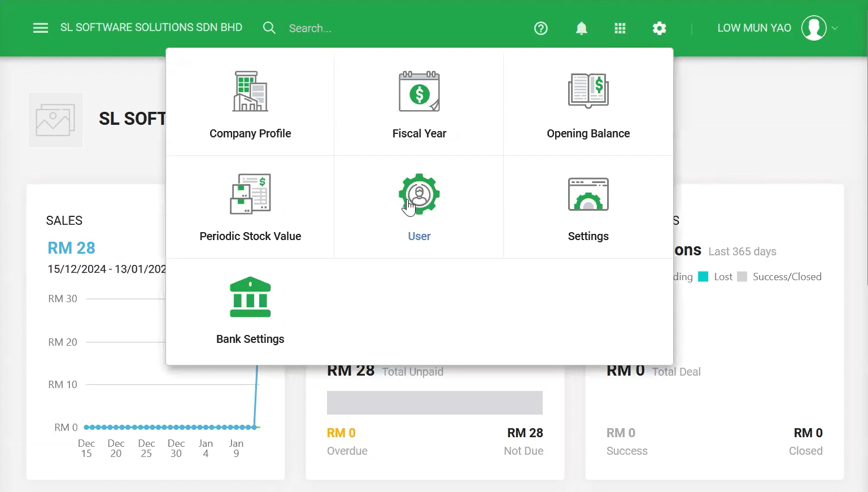Show notifications via the bell icon
Viewport: 868px width, 492px height.
582,28
